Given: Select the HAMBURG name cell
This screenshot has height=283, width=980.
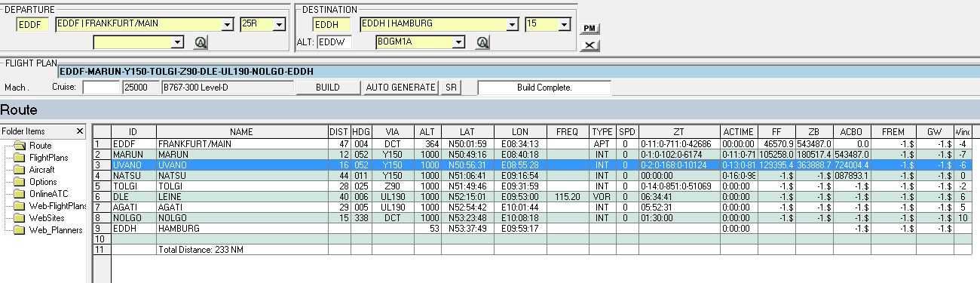Looking at the screenshot, I should click(x=241, y=228).
